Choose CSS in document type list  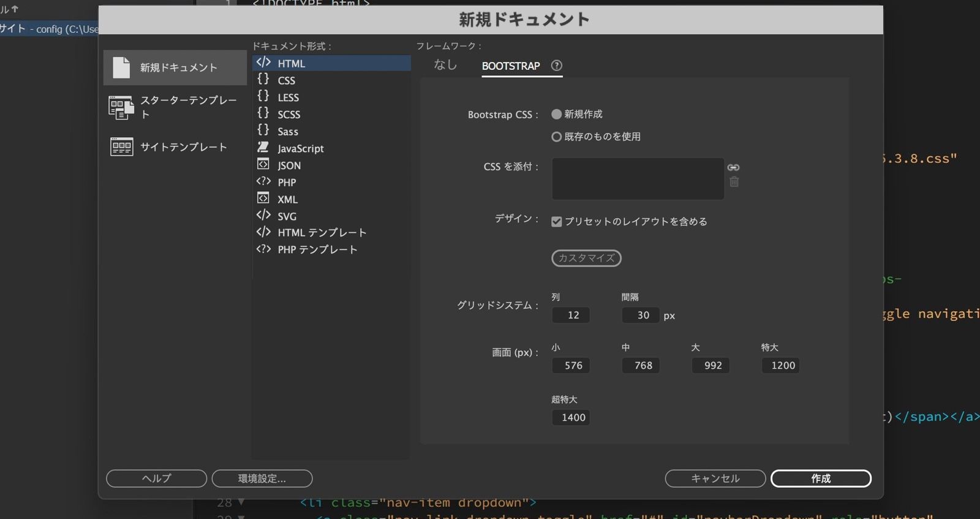[331, 80]
